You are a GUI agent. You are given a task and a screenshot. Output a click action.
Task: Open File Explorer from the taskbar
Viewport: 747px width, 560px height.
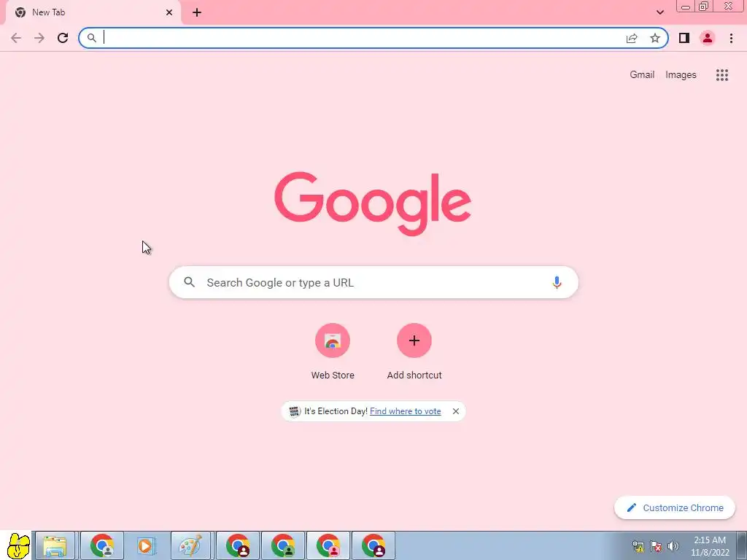click(55, 545)
